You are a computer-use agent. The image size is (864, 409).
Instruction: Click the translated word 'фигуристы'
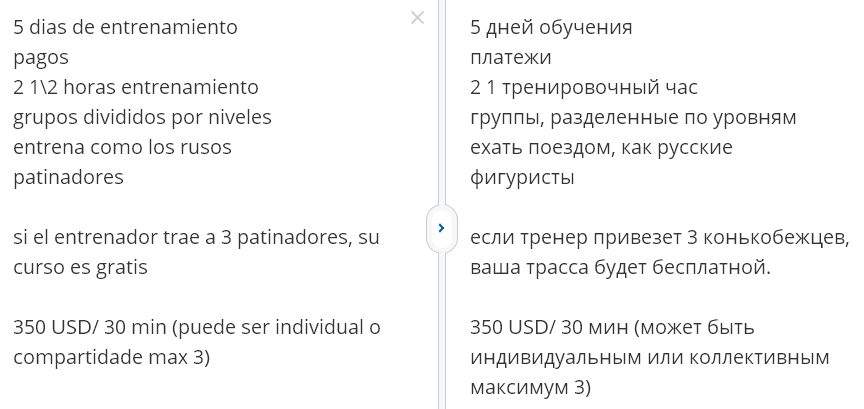tap(522, 177)
